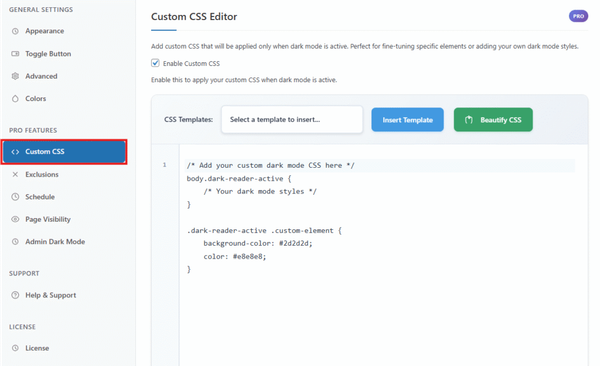Go to Page Visibility settings

click(48, 219)
